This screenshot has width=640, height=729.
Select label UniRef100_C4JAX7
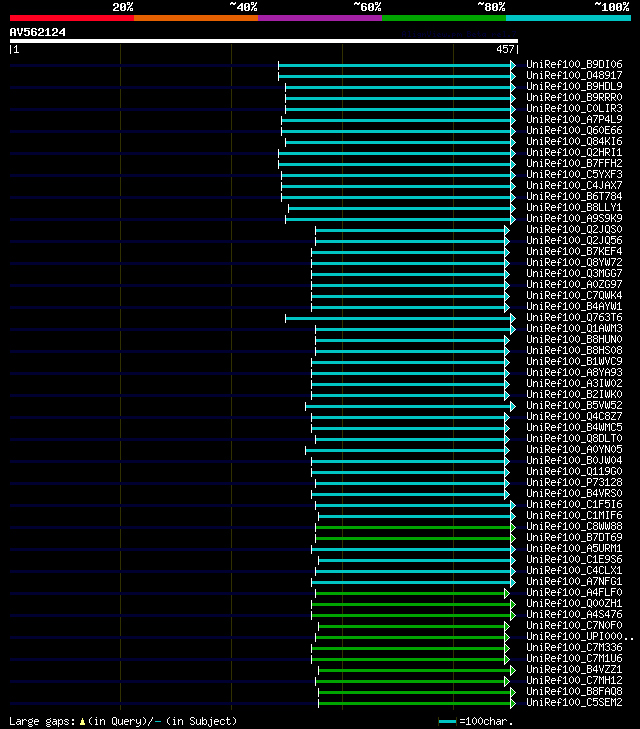(574, 186)
